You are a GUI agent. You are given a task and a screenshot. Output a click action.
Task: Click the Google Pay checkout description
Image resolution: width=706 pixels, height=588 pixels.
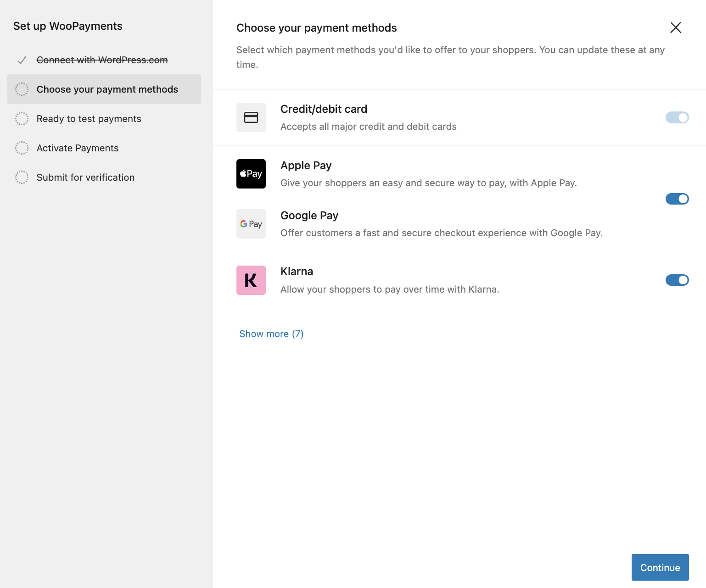[442, 233]
